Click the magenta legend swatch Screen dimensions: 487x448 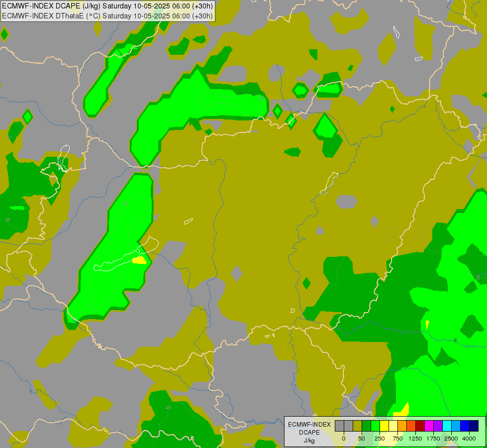(x=429, y=426)
